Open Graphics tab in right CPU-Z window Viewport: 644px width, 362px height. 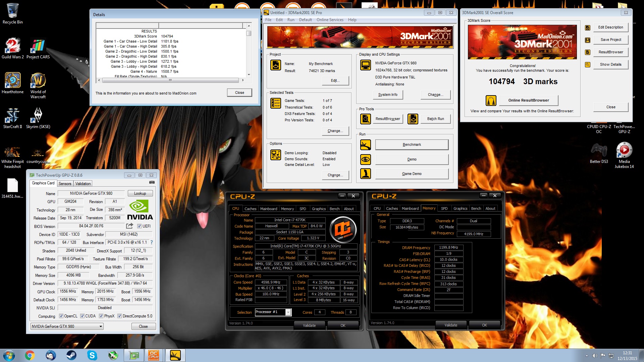coord(460,208)
